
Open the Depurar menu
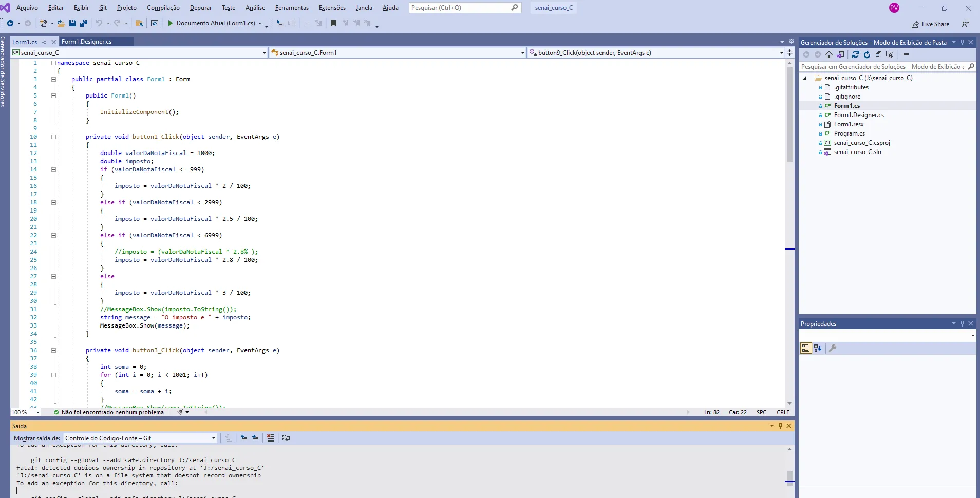point(200,7)
